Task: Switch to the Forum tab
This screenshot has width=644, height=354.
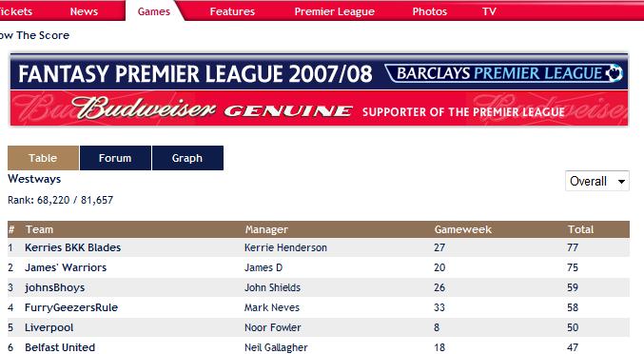Action: pyautogui.click(x=115, y=158)
